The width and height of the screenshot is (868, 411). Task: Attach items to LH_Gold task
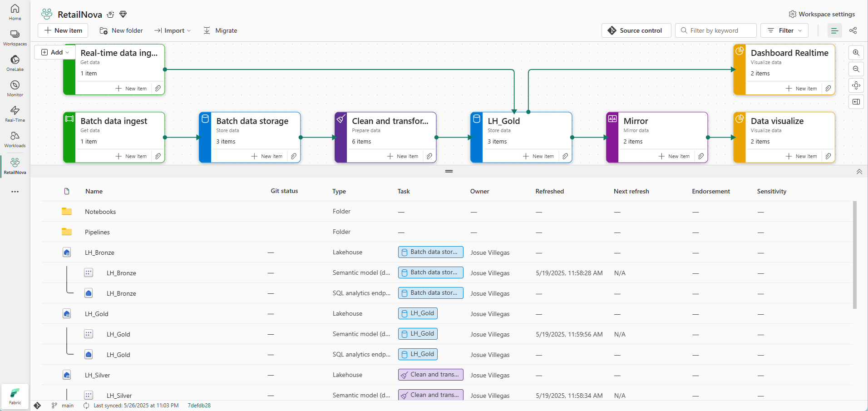(x=565, y=156)
